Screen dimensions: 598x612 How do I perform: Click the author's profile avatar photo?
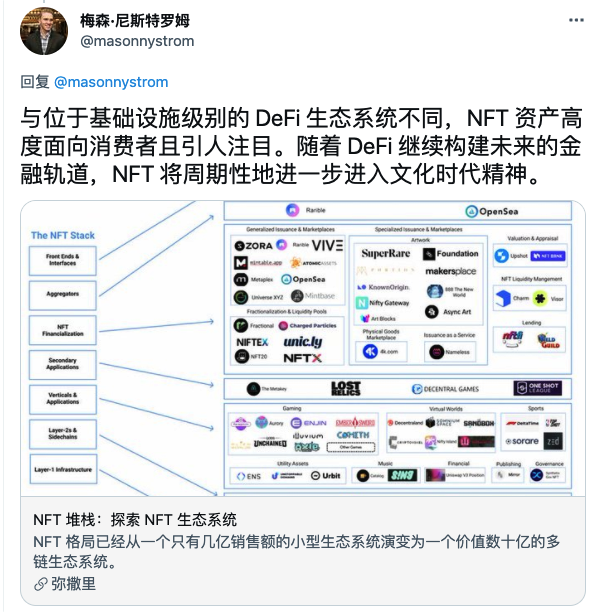pos(44,31)
